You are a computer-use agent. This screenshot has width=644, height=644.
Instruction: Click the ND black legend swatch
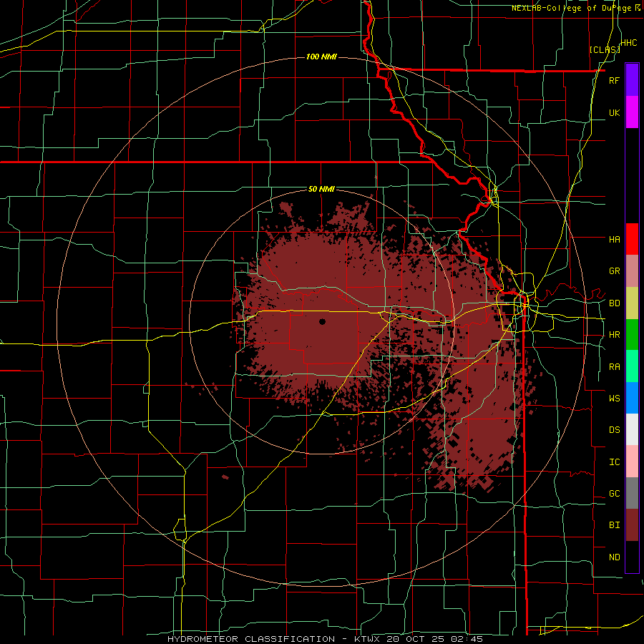[632, 557]
